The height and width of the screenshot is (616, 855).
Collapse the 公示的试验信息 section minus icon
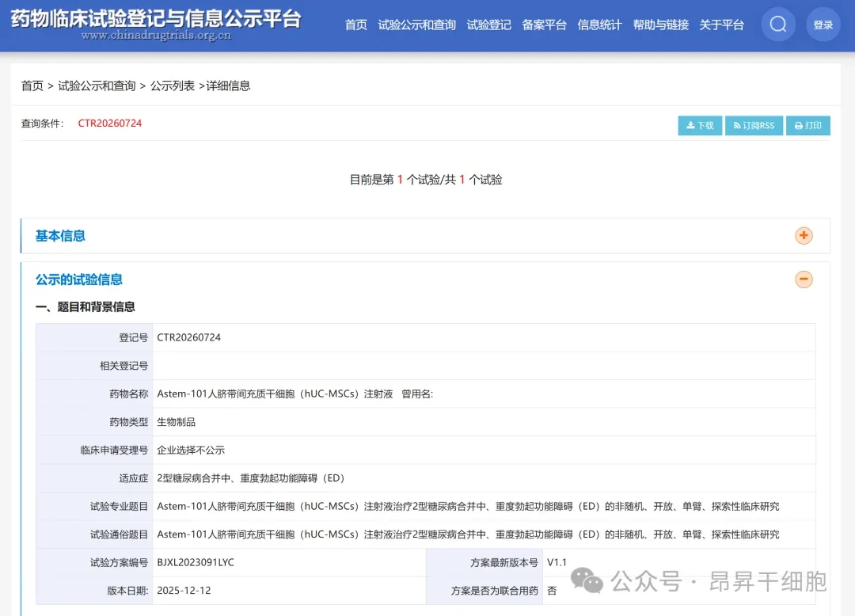(x=804, y=279)
